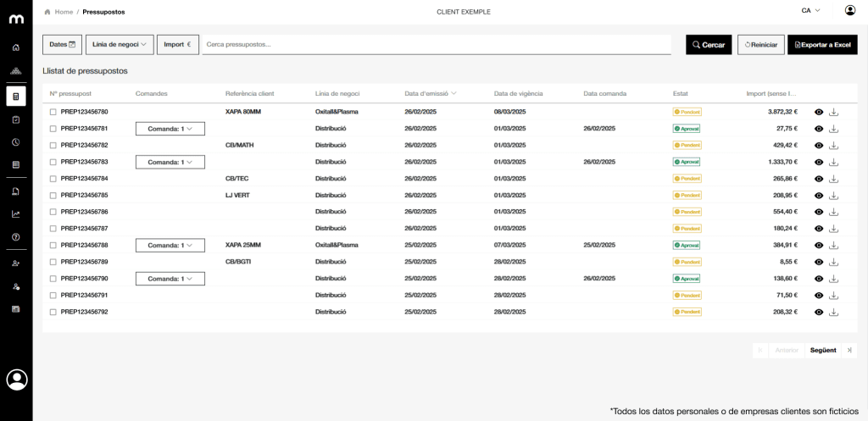Select the calculator quotes icon in sidebar
Screen dimensions: 868x421
[x=16, y=97]
